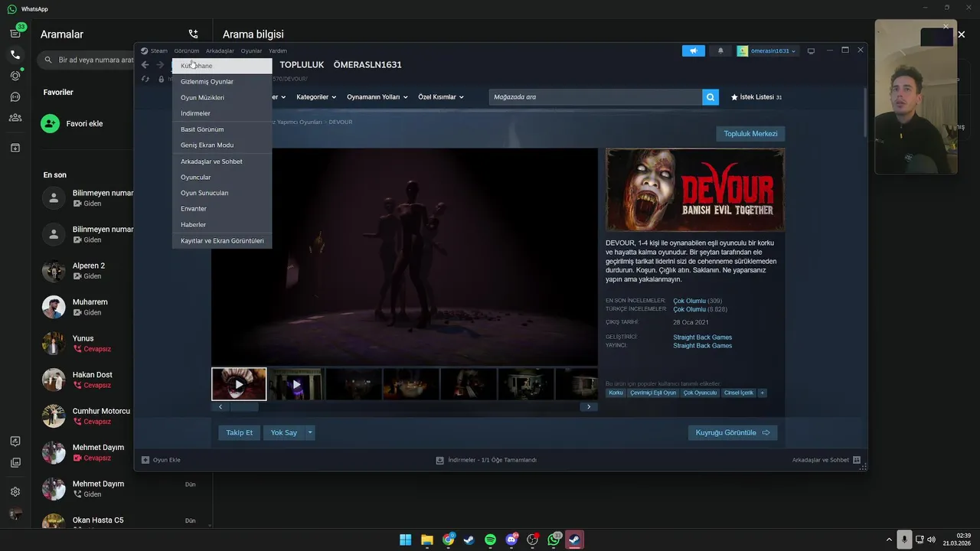Open the Steam menu in menu bar
The height and width of the screenshot is (551, 980).
(158, 51)
